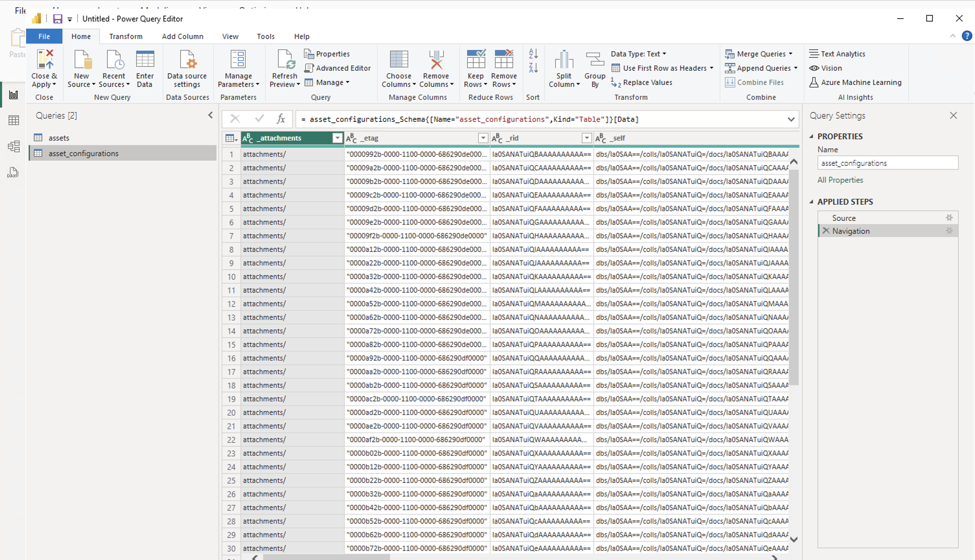This screenshot has width=975, height=560.
Task: Click the Close & Apply icon
Action: (45, 59)
